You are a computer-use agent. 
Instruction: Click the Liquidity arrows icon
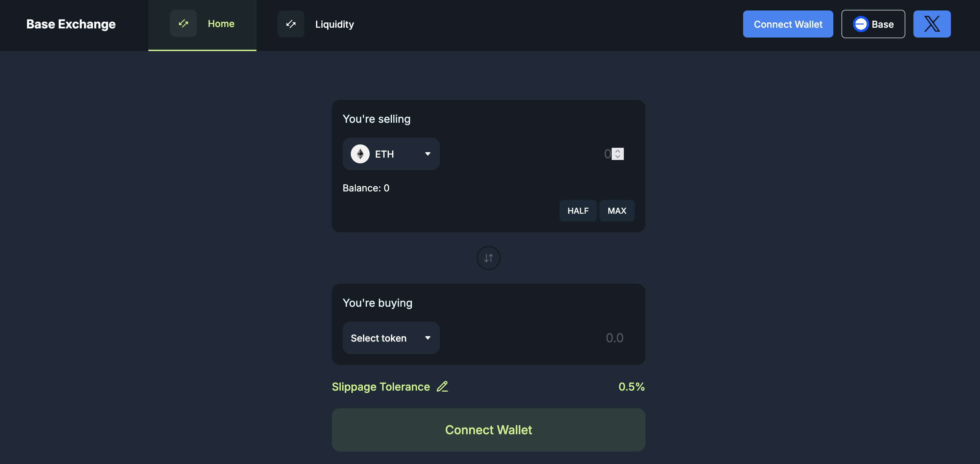click(x=291, y=24)
